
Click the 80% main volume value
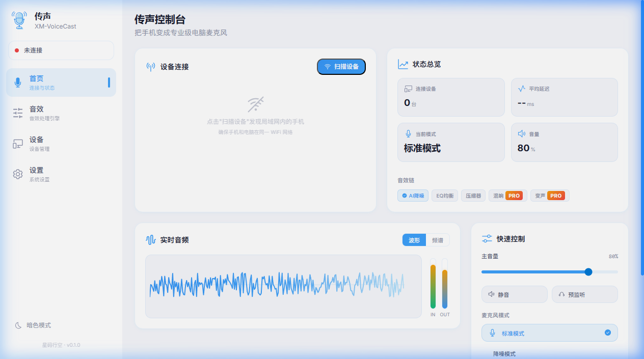(x=613, y=256)
